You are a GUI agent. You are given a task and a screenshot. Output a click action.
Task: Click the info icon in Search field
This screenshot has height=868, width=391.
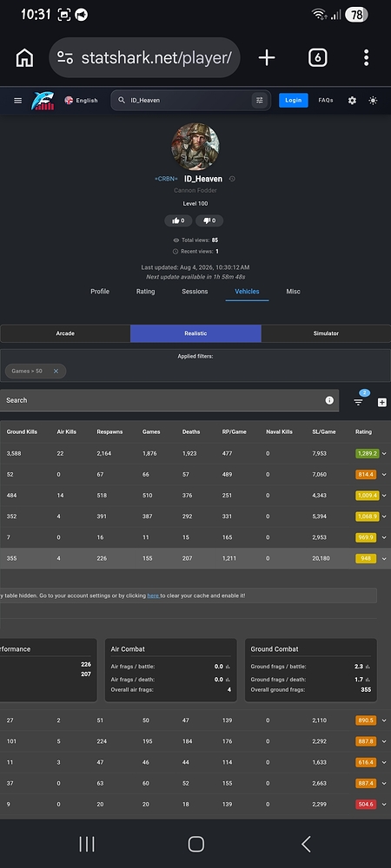pyautogui.click(x=329, y=400)
